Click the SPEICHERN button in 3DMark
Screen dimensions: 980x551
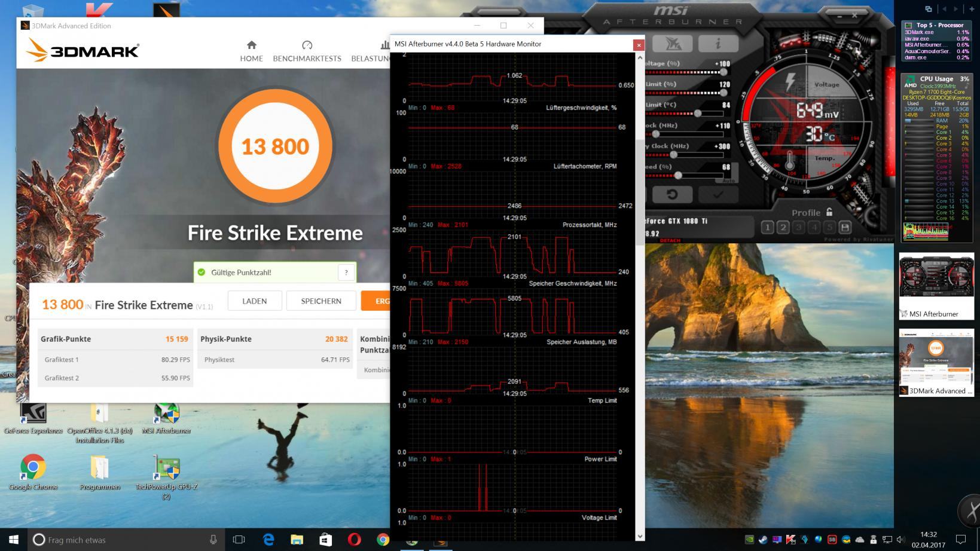tap(321, 301)
